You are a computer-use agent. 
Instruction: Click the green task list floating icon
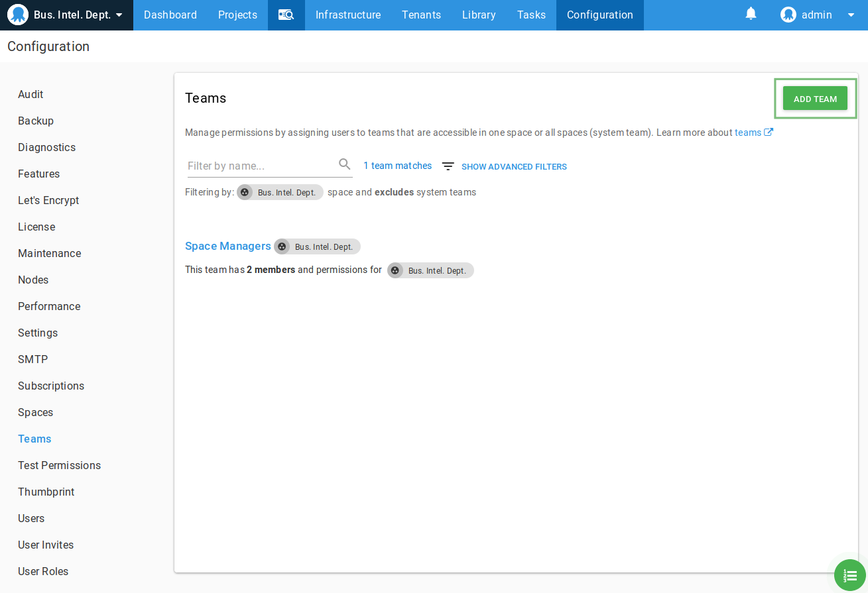point(850,575)
